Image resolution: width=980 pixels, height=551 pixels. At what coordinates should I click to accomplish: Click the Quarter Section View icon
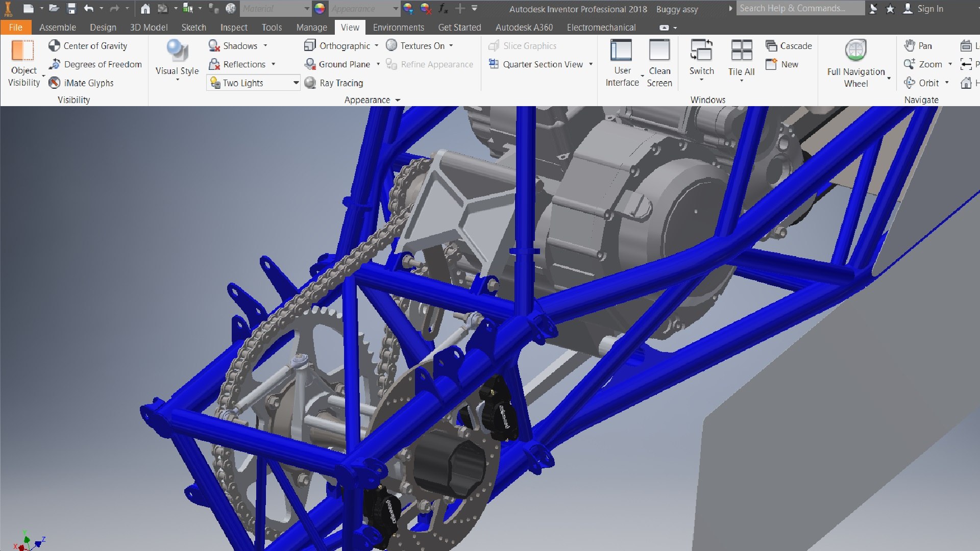[x=494, y=64]
